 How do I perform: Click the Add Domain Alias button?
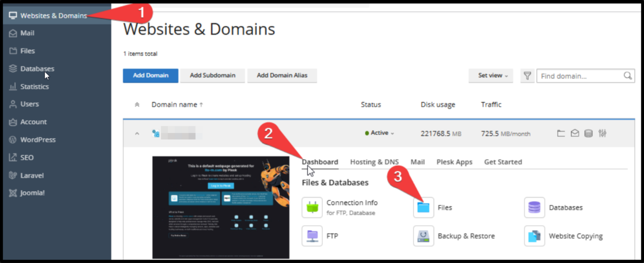tap(282, 76)
